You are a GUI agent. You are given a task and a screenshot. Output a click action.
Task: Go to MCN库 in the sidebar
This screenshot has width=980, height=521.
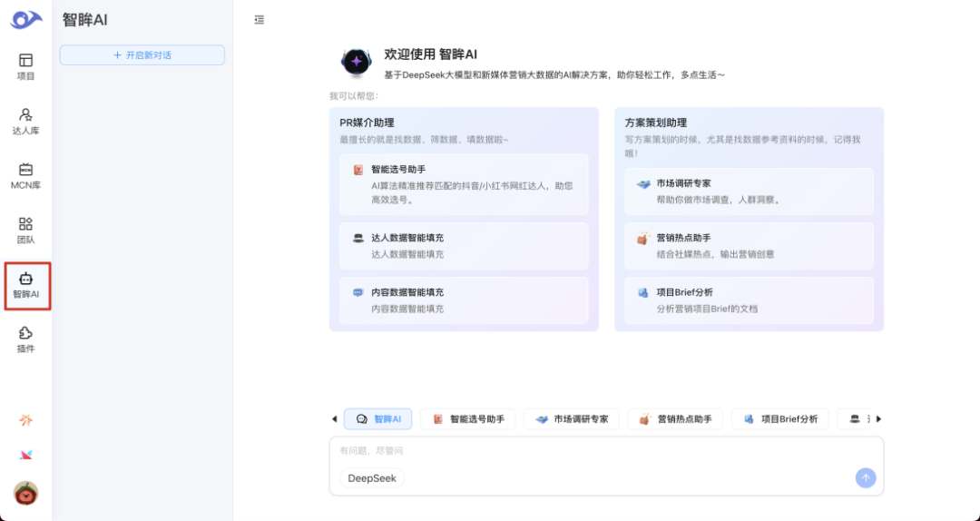(25, 175)
